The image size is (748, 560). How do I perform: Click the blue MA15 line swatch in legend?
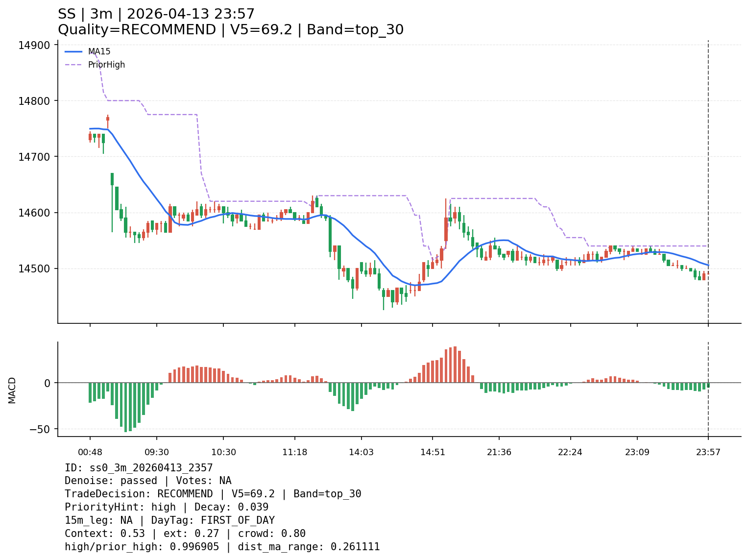point(73,51)
